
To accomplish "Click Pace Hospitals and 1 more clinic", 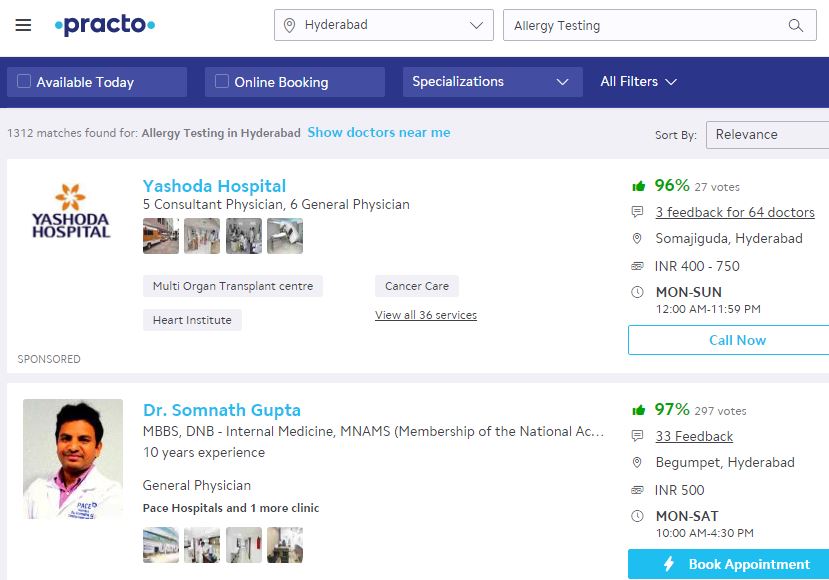I will click(231, 508).
